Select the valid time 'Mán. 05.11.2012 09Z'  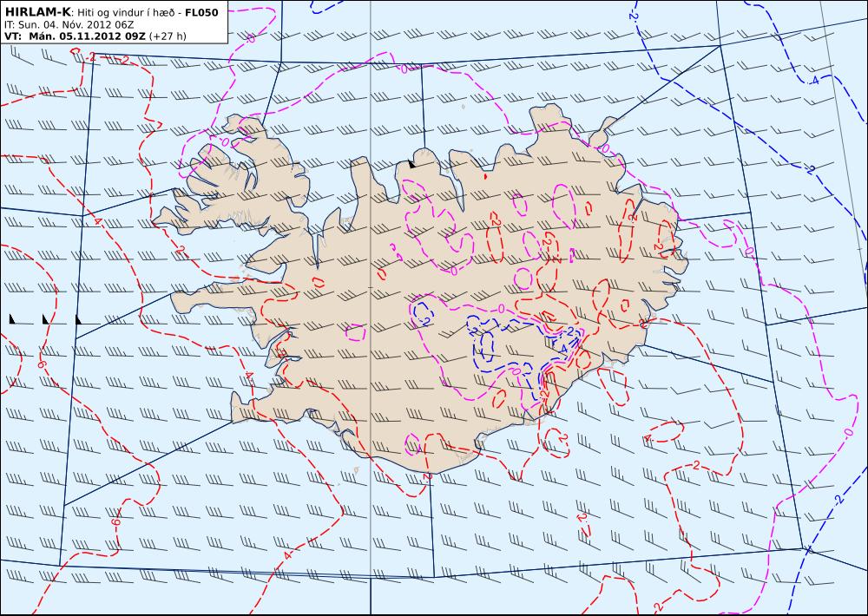tap(88, 36)
